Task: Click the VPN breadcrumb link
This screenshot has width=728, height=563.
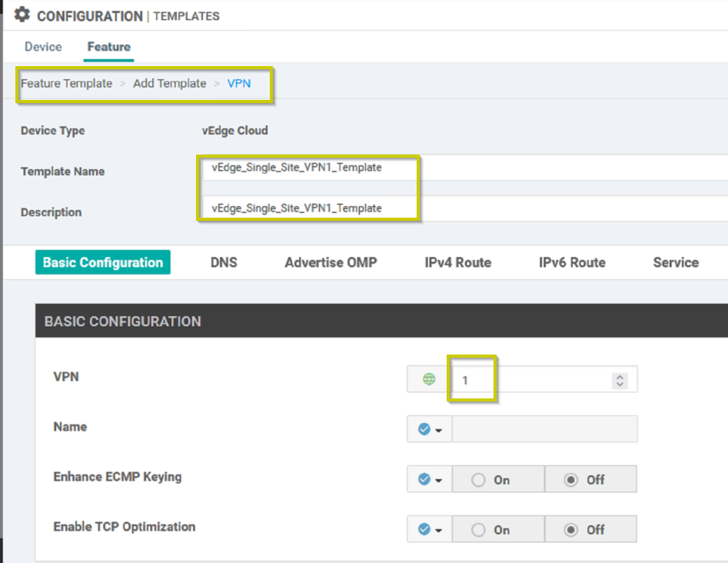Action: click(x=239, y=83)
